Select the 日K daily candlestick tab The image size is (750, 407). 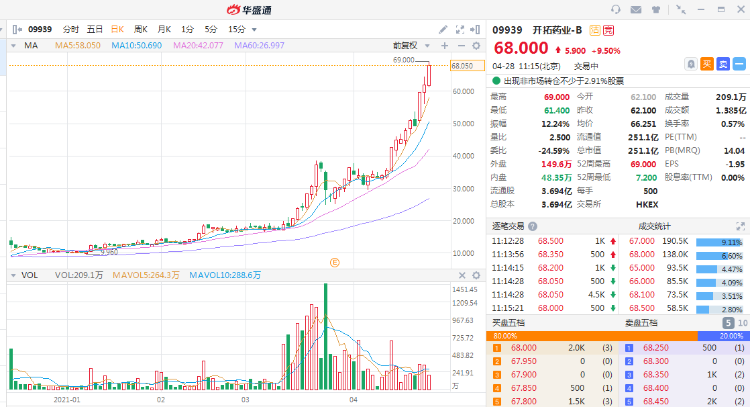(x=117, y=30)
